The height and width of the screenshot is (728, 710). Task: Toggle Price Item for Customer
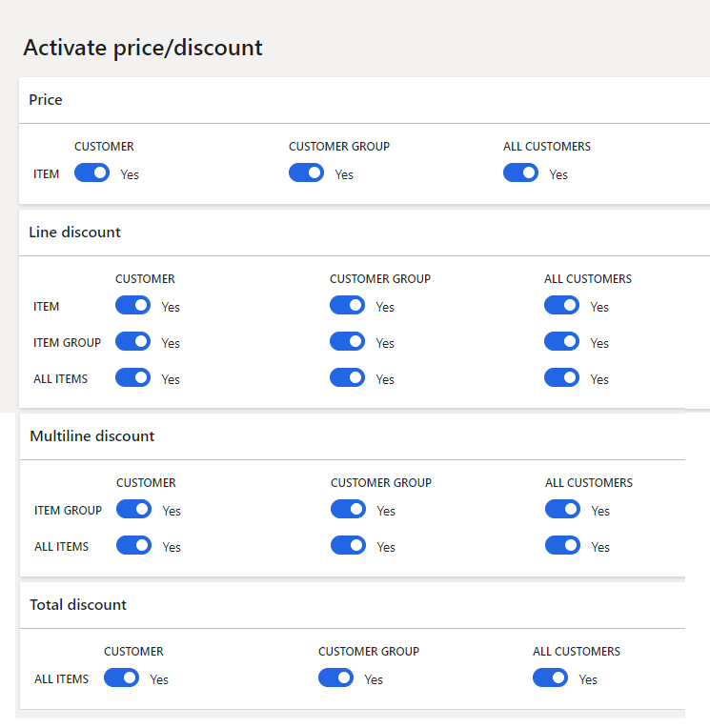pos(91,172)
